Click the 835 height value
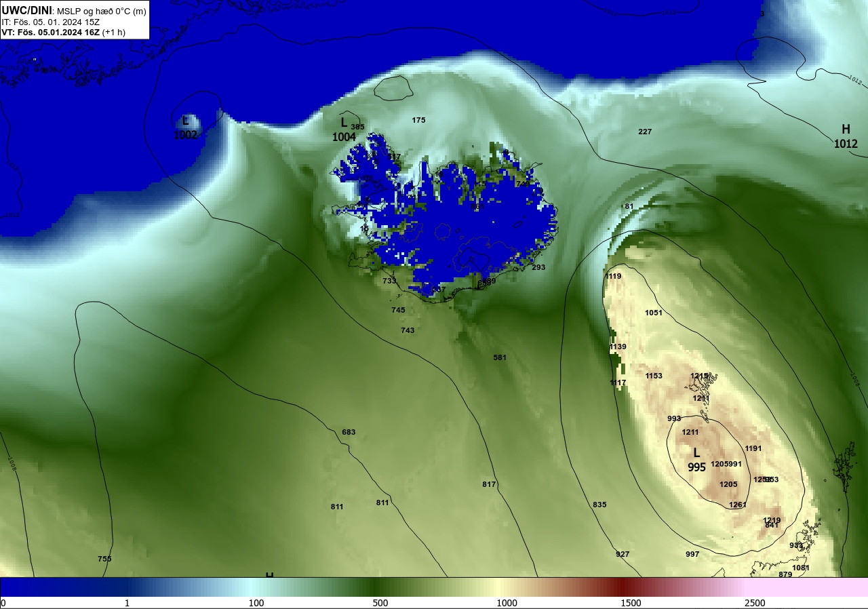Viewport: 868px width, 609px height. [x=599, y=505]
